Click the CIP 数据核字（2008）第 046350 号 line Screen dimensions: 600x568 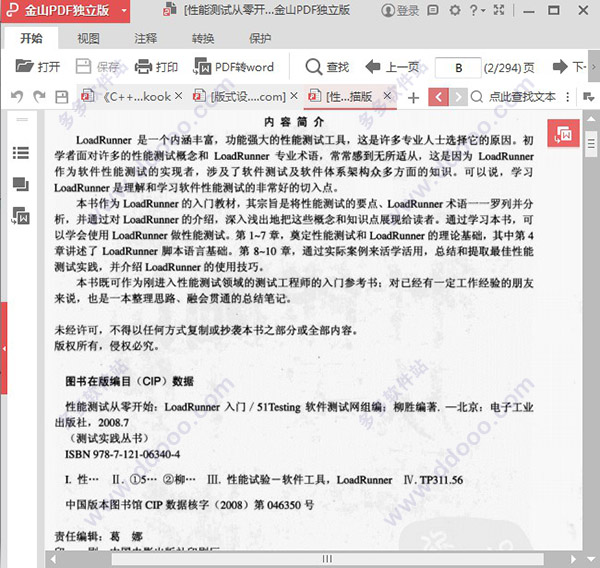[190, 505]
